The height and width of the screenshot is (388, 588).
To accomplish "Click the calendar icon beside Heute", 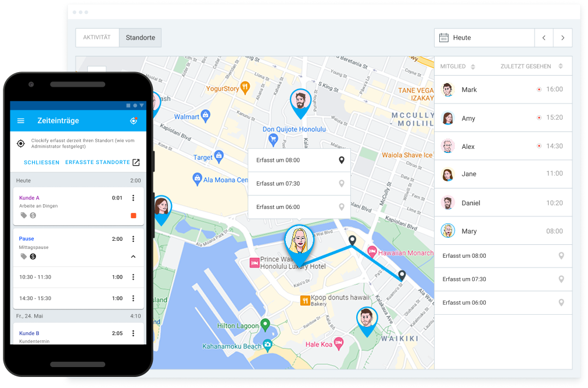I will point(444,38).
